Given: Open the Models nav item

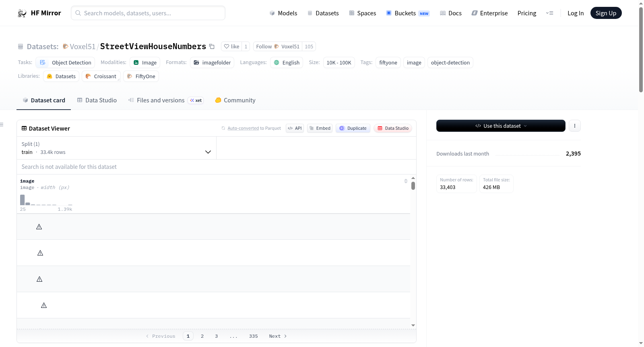Looking at the screenshot, I should coord(283,13).
